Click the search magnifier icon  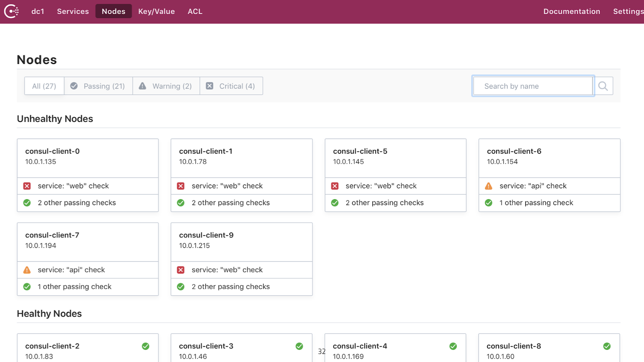click(603, 86)
